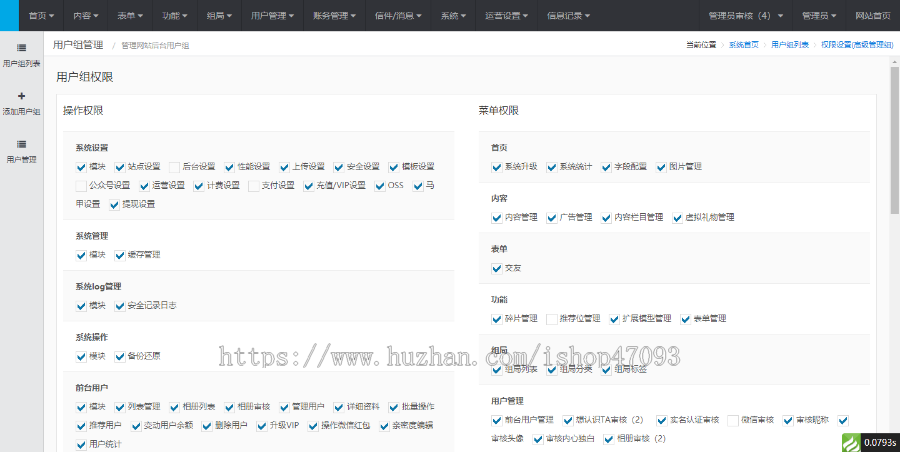Enable 支付设置 under 系统设置

click(x=254, y=185)
